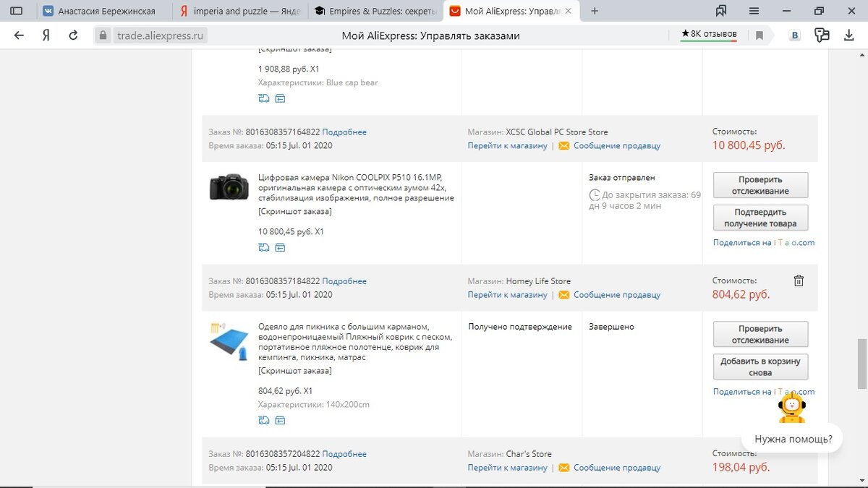Click the delivery truck icon under Blue cap bear
The width and height of the screenshot is (868, 488).
264,98
